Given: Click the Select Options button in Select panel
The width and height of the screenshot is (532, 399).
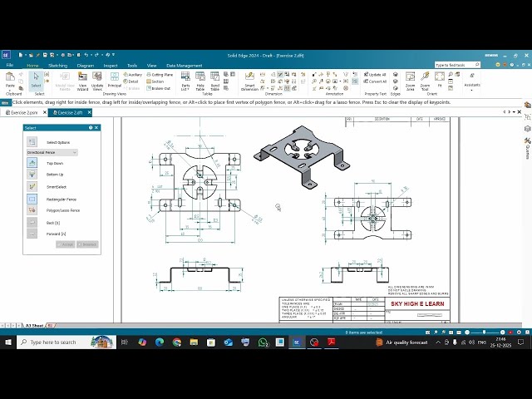Looking at the screenshot, I should 32,142.
